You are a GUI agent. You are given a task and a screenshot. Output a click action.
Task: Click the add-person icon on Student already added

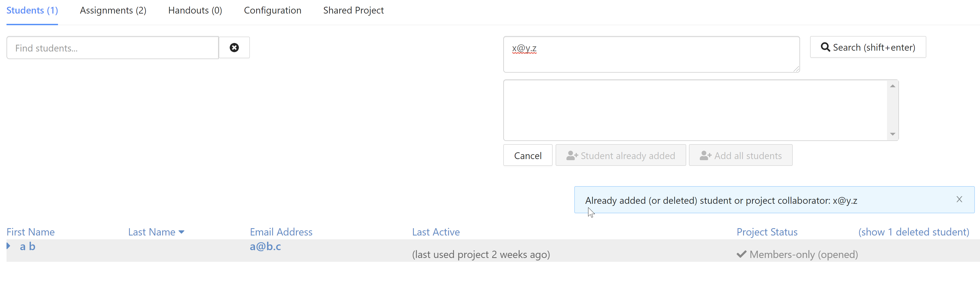572,155
